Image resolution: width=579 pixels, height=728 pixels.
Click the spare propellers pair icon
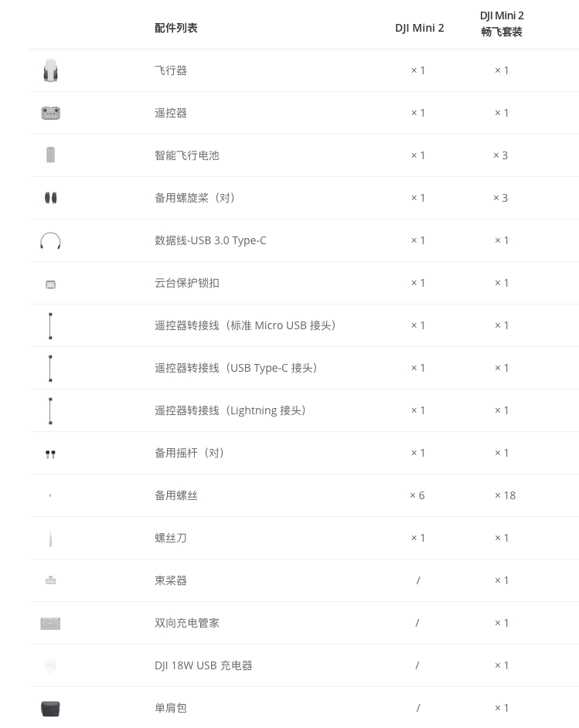[50, 198]
